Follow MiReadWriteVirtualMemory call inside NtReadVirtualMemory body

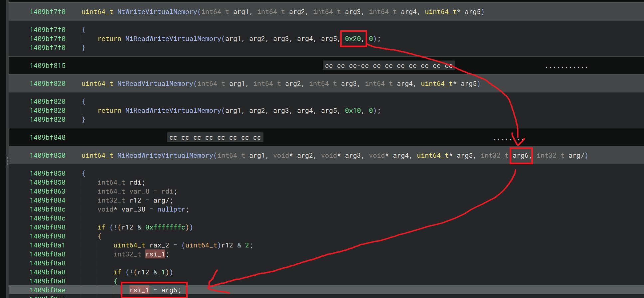tap(173, 111)
